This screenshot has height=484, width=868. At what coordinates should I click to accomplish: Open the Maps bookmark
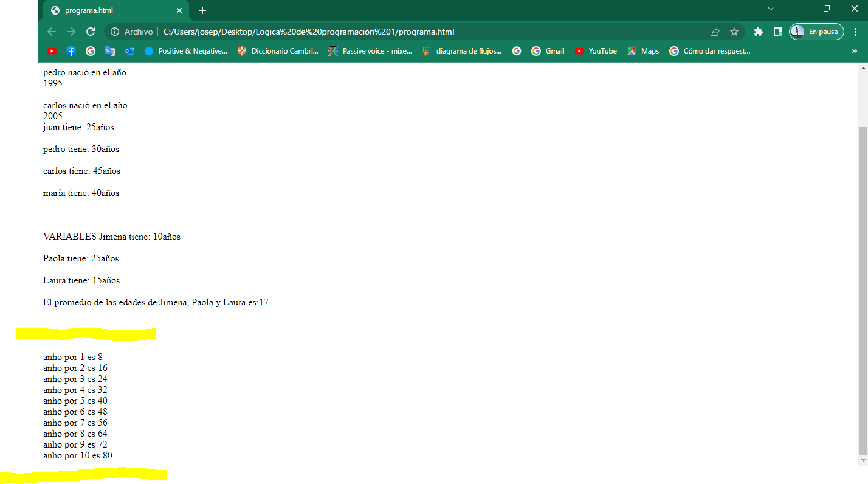point(643,51)
